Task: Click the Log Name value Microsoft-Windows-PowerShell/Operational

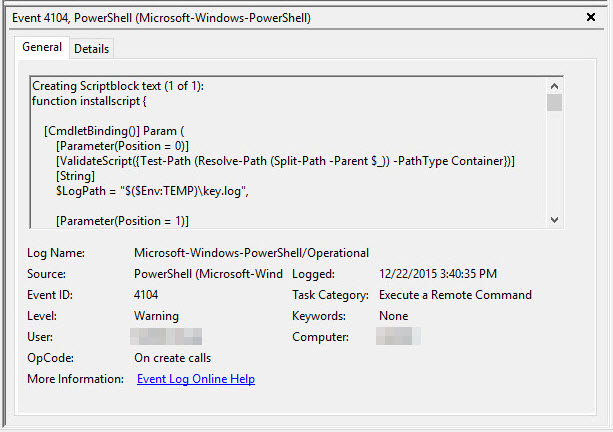Action: [x=251, y=253]
